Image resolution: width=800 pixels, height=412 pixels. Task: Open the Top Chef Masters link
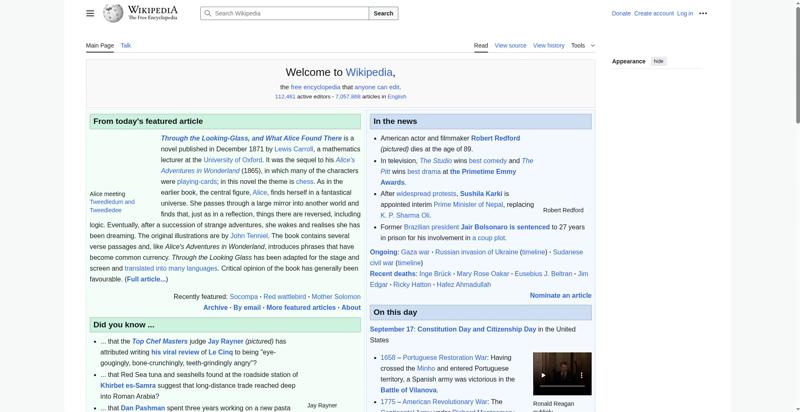160,341
